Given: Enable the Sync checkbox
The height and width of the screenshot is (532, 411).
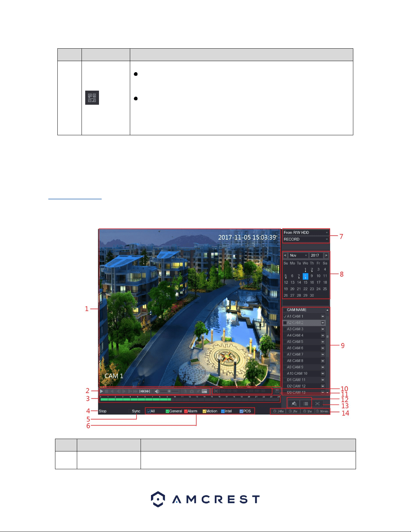Looking at the screenshot, I should (130, 411).
